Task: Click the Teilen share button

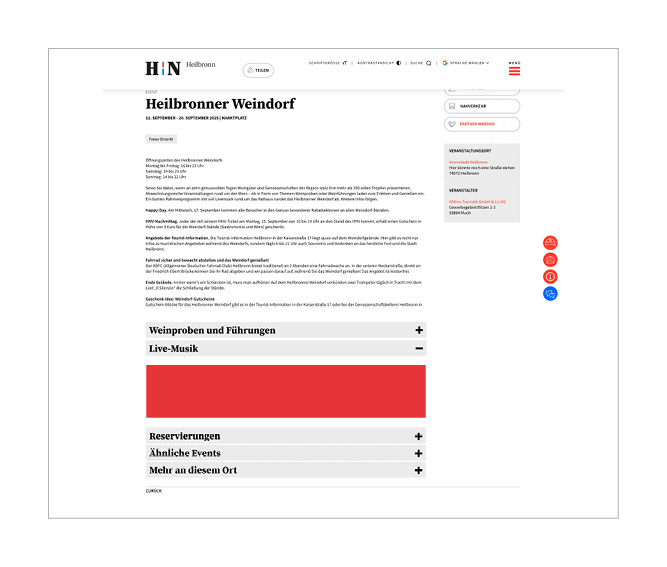Action: pyautogui.click(x=258, y=70)
